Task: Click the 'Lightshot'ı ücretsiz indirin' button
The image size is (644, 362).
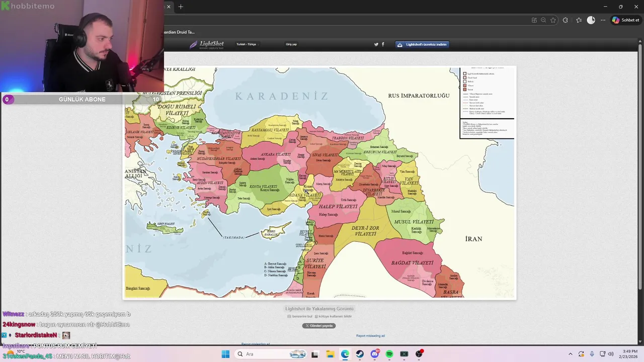Action: pyautogui.click(x=422, y=44)
